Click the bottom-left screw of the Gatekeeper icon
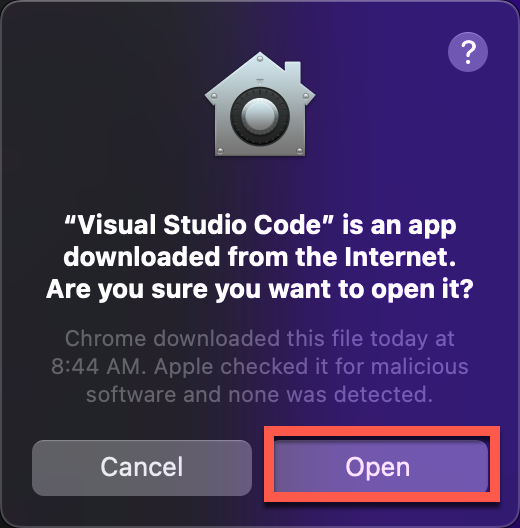Viewport: 520px width, 528px height. [x=220, y=151]
